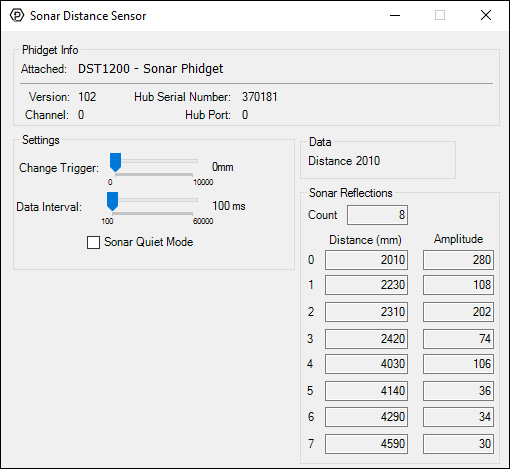This screenshot has width=510, height=469.
Task: Select reflection 0 distance field showing 2010
Action: pos(366,260)
